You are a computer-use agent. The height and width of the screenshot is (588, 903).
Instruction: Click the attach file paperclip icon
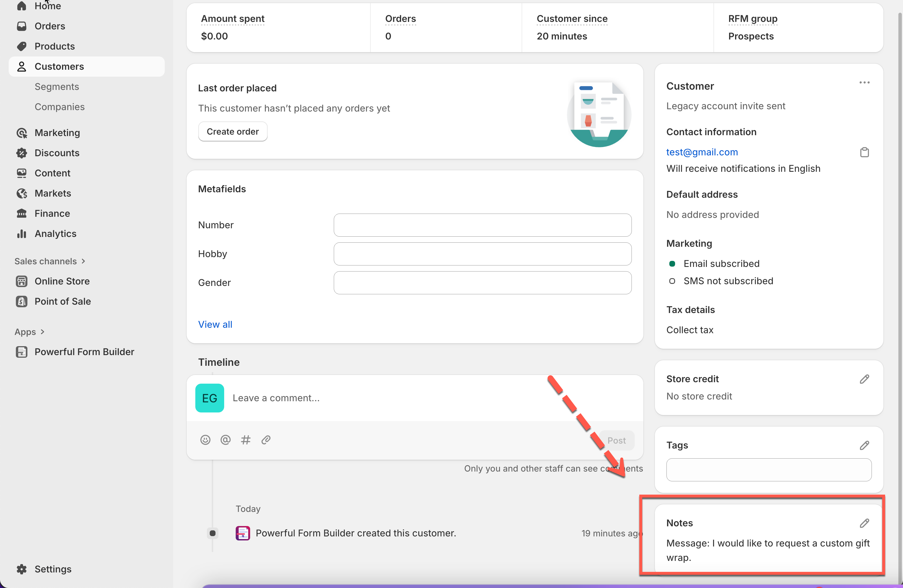pos(266,440)
